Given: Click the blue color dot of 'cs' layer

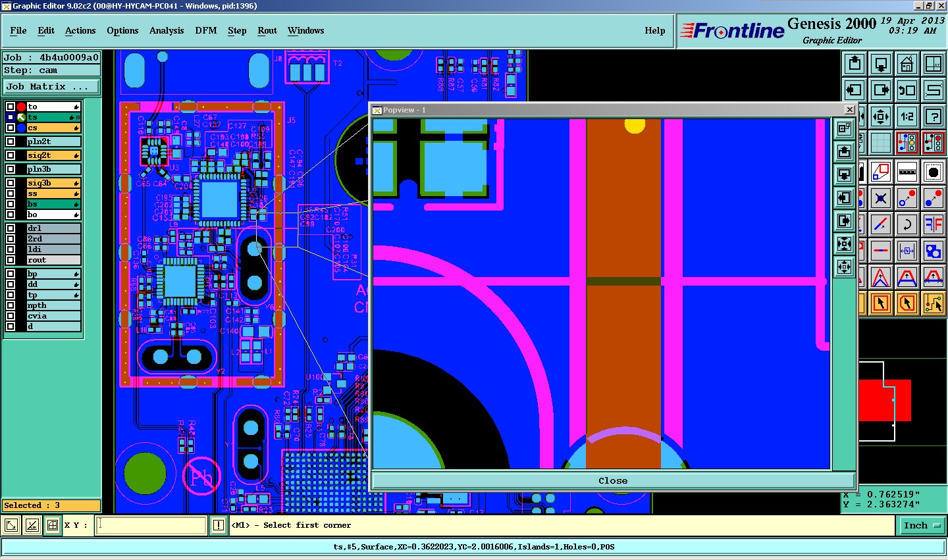Looking at the screenshot, I should point(21,128).
